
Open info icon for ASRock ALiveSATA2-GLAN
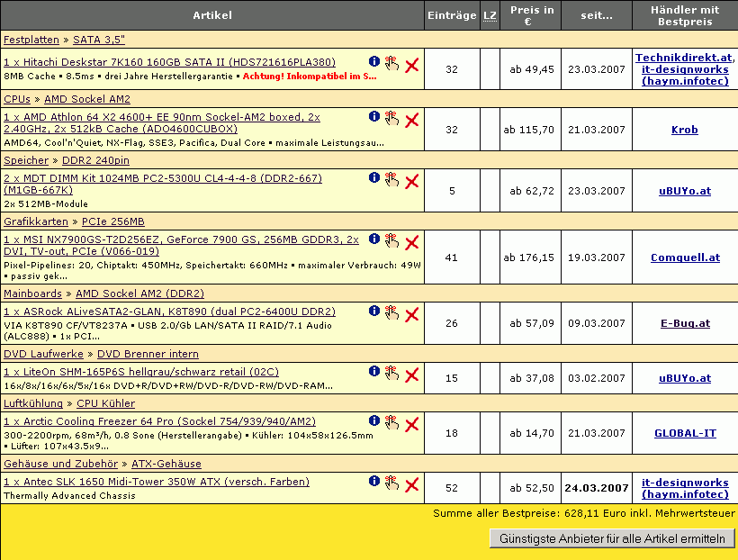click(x=374, y=311)
